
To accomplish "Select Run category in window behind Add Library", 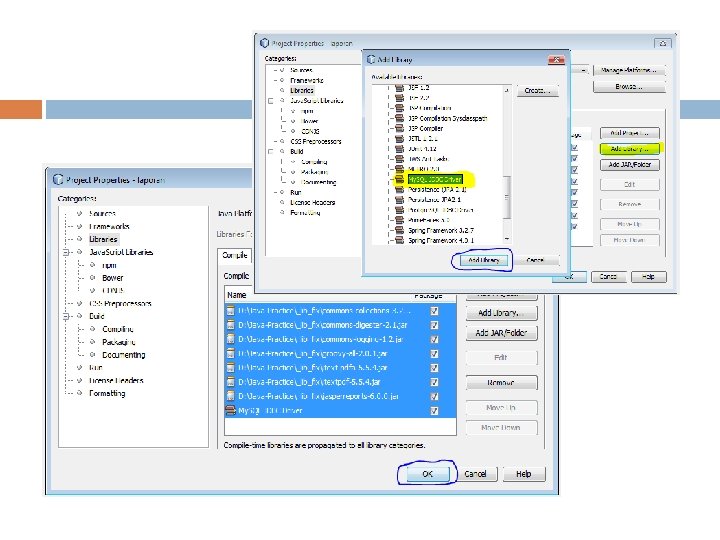I will pyautogui.click(x=296, y=192).
